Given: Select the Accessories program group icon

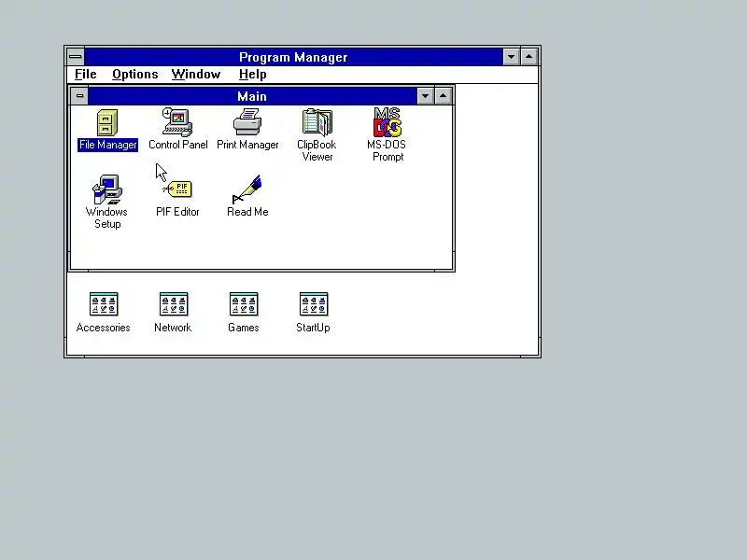Looking at the screenshot, I should click(x=104, y=304).
